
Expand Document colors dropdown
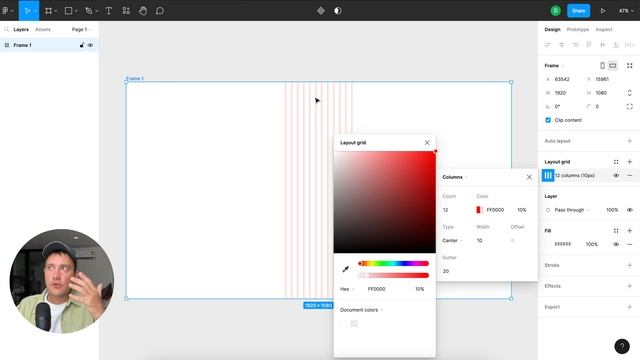pyautogui.click(x=362, y=310)
